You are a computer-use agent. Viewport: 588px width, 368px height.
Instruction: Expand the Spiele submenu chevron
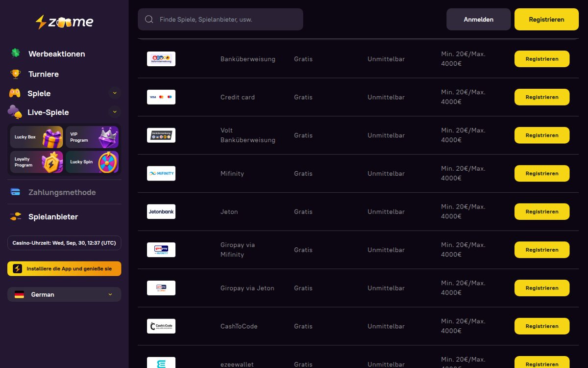[115, 93]
